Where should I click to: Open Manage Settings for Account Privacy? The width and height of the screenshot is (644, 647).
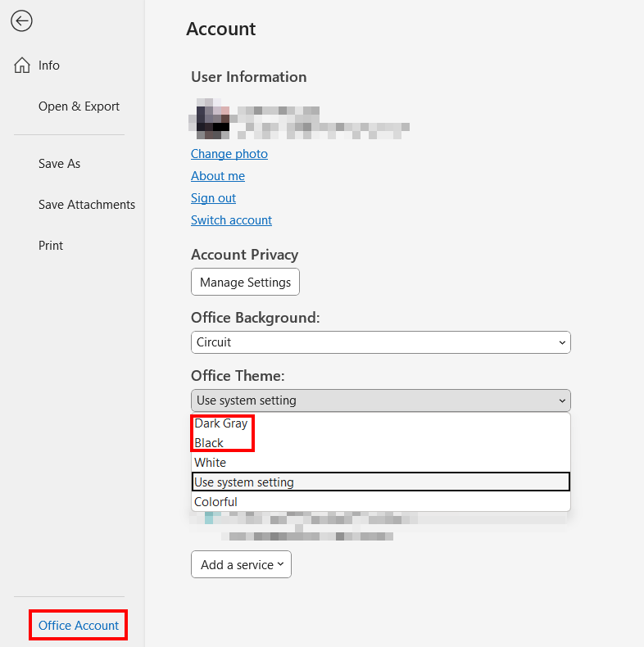(245, 282)
